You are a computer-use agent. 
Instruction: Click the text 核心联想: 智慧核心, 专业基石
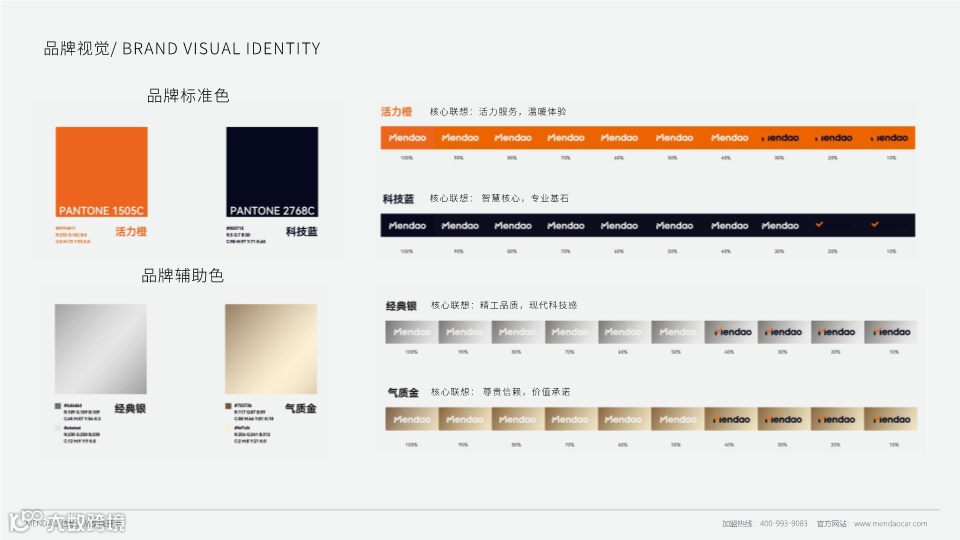click(499, 198)
